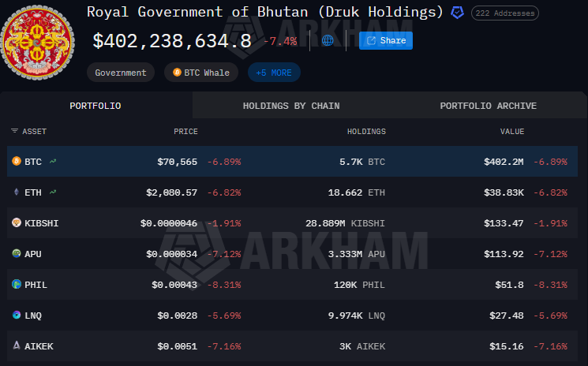Click the verified entity badge next to title
The image size is (588, 366).
(457, 13)
